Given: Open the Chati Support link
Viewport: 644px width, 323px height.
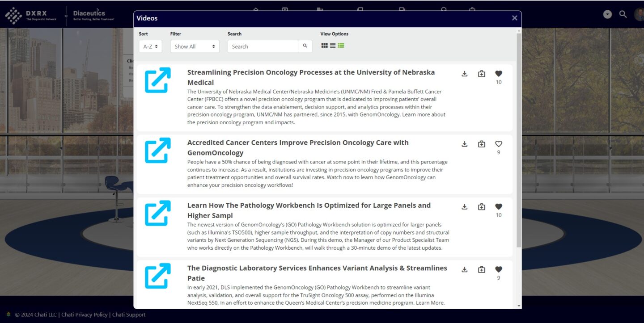Looking at the screenshot, I should point(129,315).
